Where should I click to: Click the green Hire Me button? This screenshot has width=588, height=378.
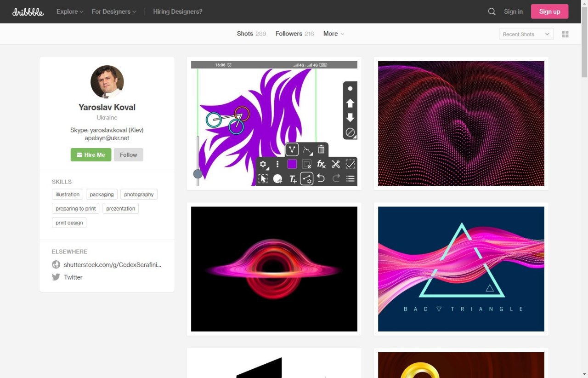click(x=91, y=155)
